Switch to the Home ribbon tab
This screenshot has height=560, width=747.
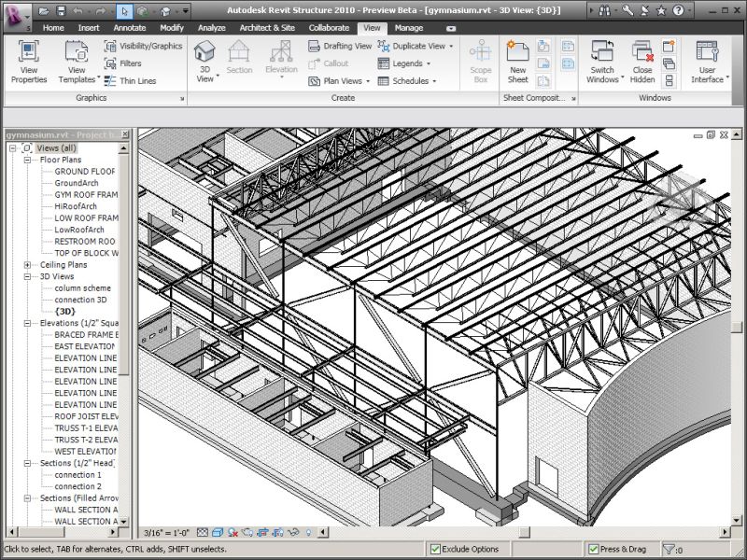(53, 28)
